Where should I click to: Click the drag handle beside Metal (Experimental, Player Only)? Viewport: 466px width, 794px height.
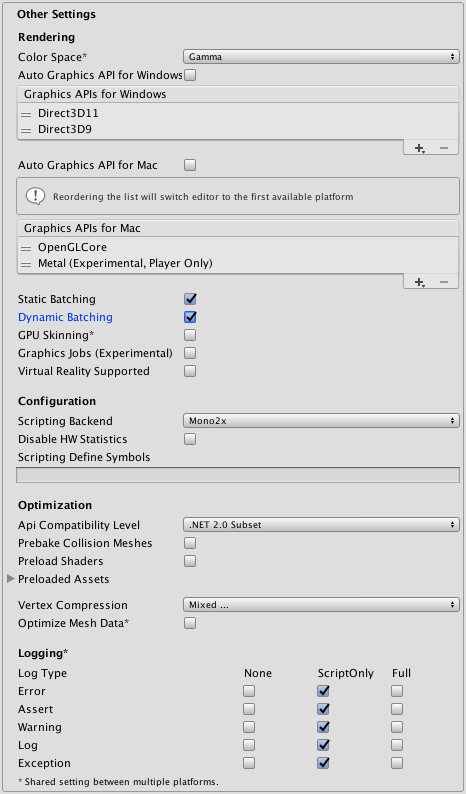tap(26, 264)
